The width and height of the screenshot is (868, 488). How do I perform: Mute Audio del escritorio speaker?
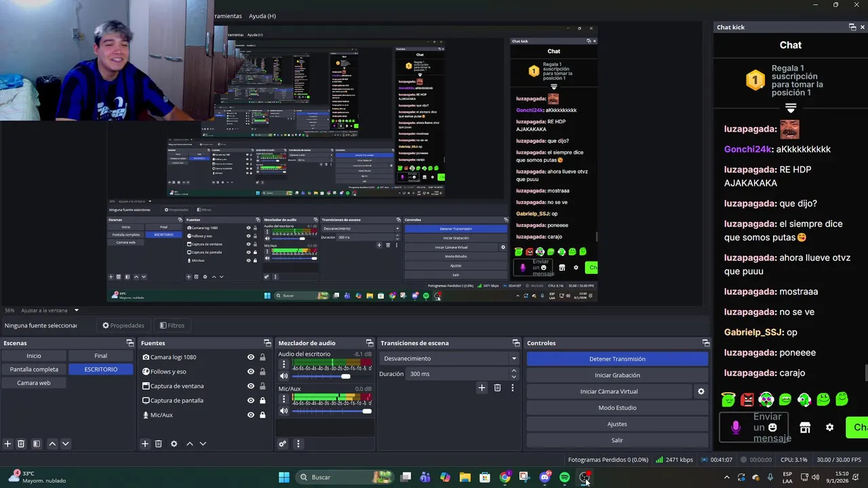click(x=284, y=376)
